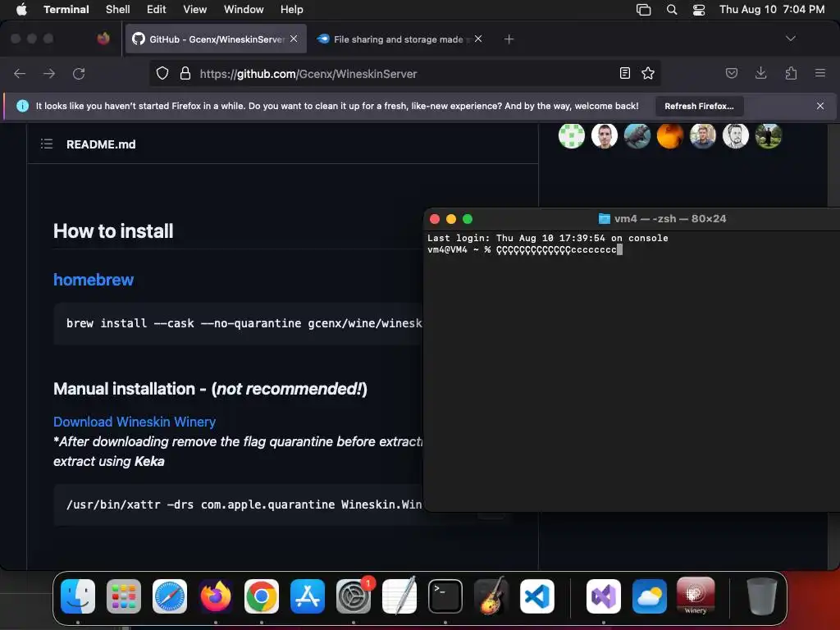The height and width of the screenshot is (630, 840).
Task: Open Firefox from the Dock
Action: point(216,596)
